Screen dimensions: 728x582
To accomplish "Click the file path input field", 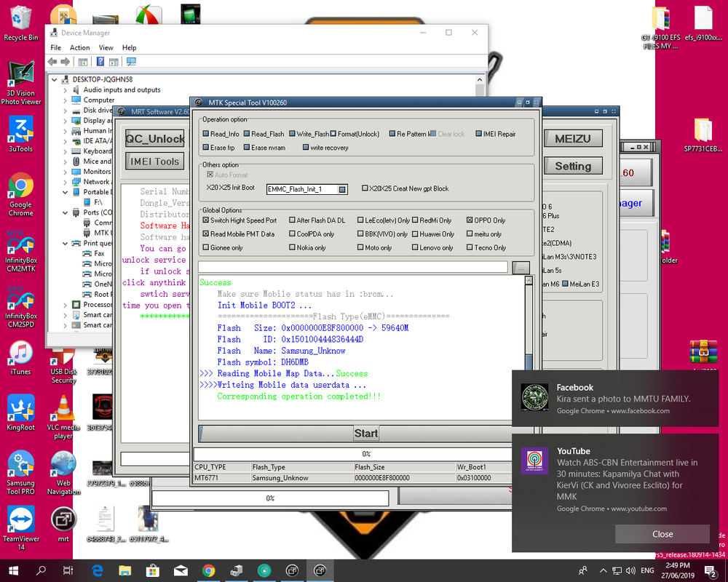I will tap(353, 267).
